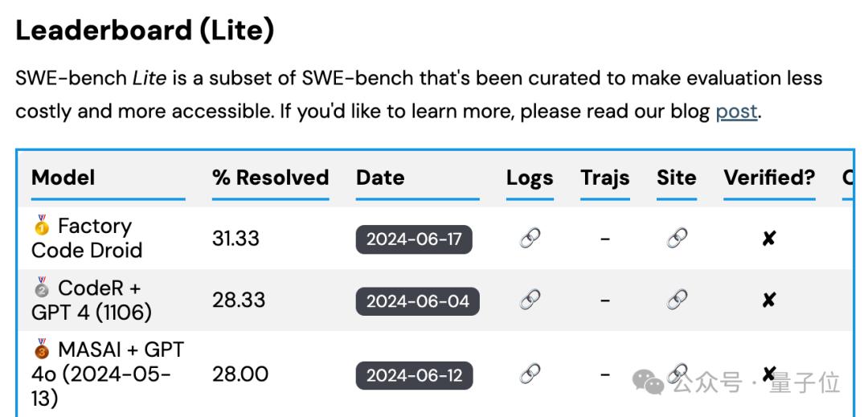The width and height of the screenshot is (868, 417).
Task: Open logs link icon for MASAI + GPT 4o
Action: 530,374
